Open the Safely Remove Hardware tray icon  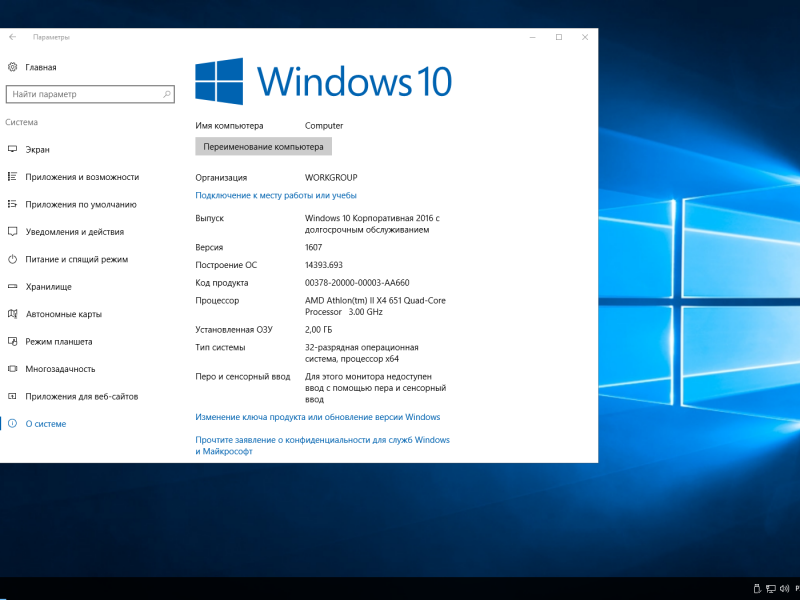point(757,589)
